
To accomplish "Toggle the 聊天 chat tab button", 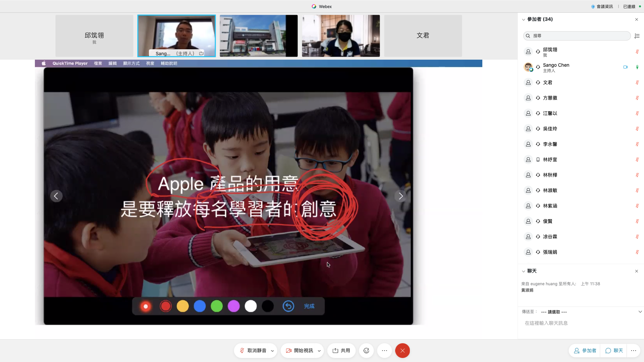I will (x=614, y=351).
